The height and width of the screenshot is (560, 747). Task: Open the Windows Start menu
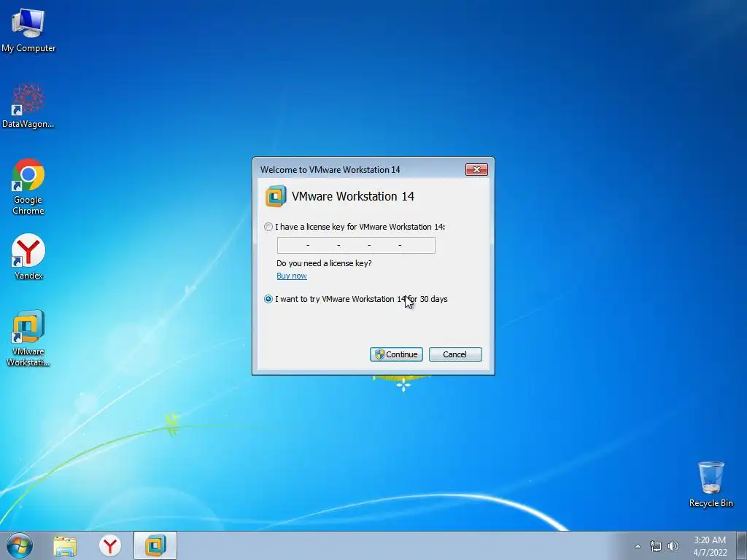coord(20,545)
